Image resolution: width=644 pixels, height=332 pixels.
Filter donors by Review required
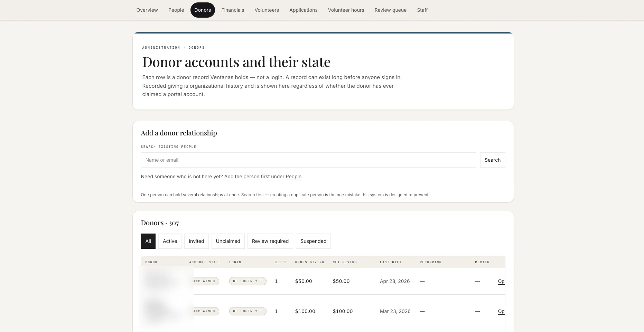[270, 241]
